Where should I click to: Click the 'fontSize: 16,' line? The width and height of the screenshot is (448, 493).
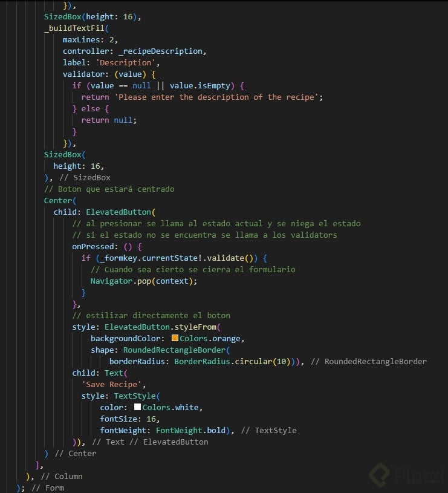[x=130, y=419]
